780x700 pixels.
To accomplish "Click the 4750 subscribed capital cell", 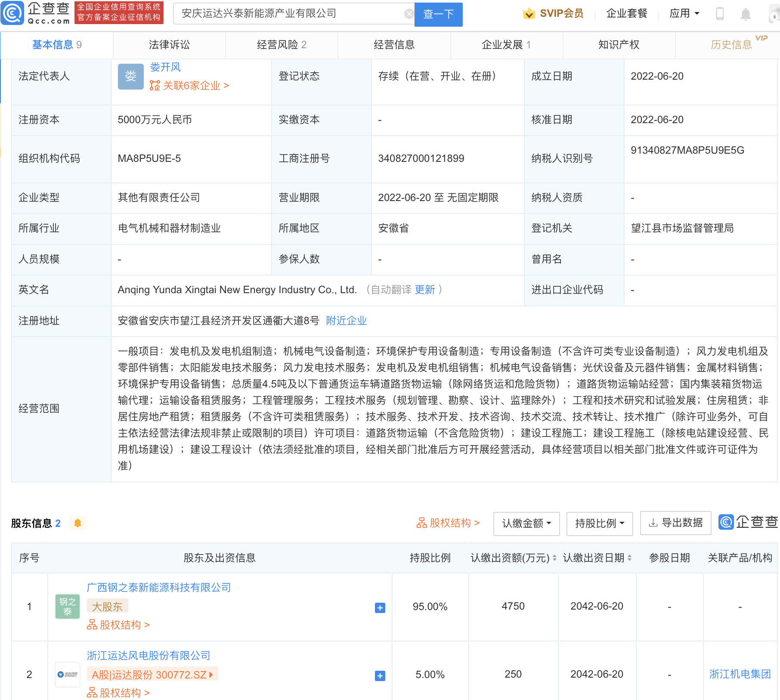I will 513,606.
